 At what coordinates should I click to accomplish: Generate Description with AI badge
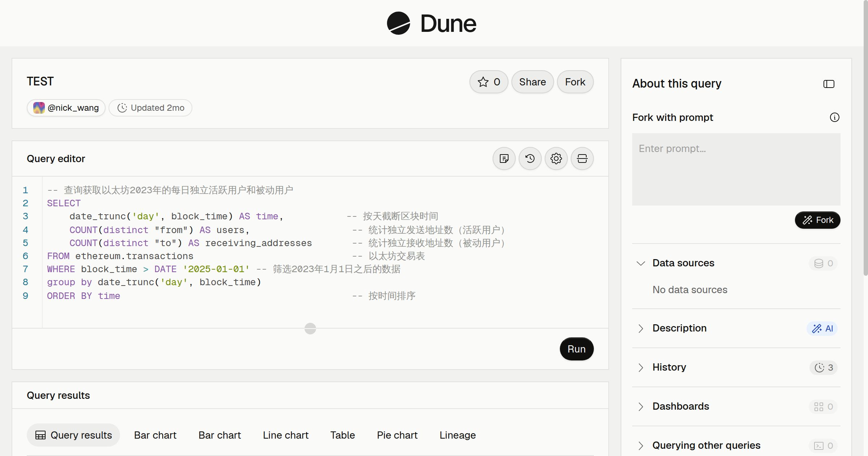tap(822, 328)
